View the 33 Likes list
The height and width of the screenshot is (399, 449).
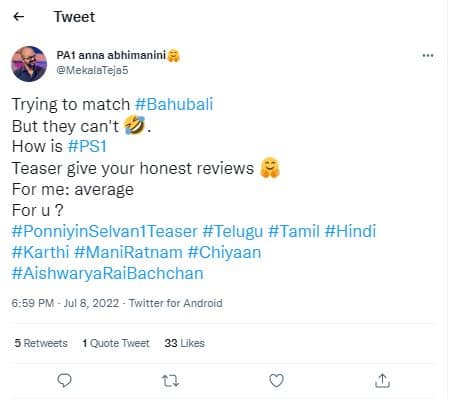point(184,343)
